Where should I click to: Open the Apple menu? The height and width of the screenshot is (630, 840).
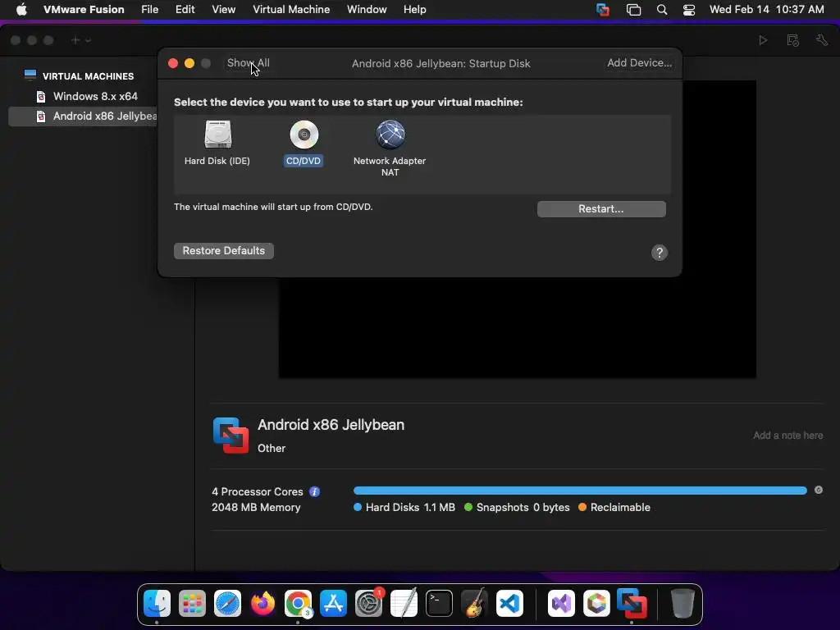coord(21,9)
